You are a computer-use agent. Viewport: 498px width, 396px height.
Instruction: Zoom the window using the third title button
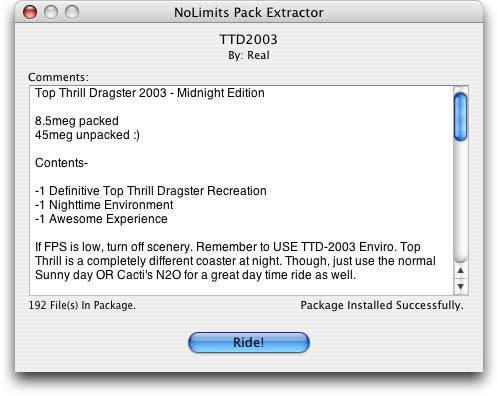click(72, 13)
